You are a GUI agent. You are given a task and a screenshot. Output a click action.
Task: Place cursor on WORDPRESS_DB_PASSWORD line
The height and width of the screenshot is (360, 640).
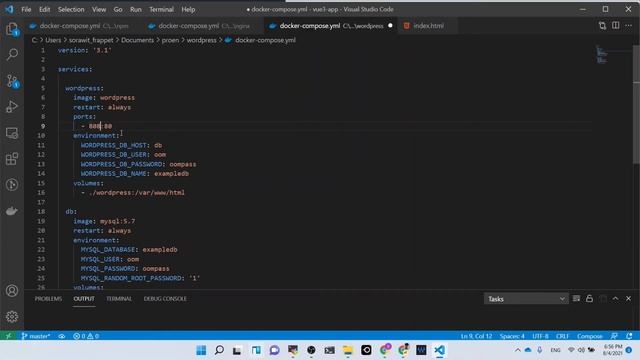point(138,164)
